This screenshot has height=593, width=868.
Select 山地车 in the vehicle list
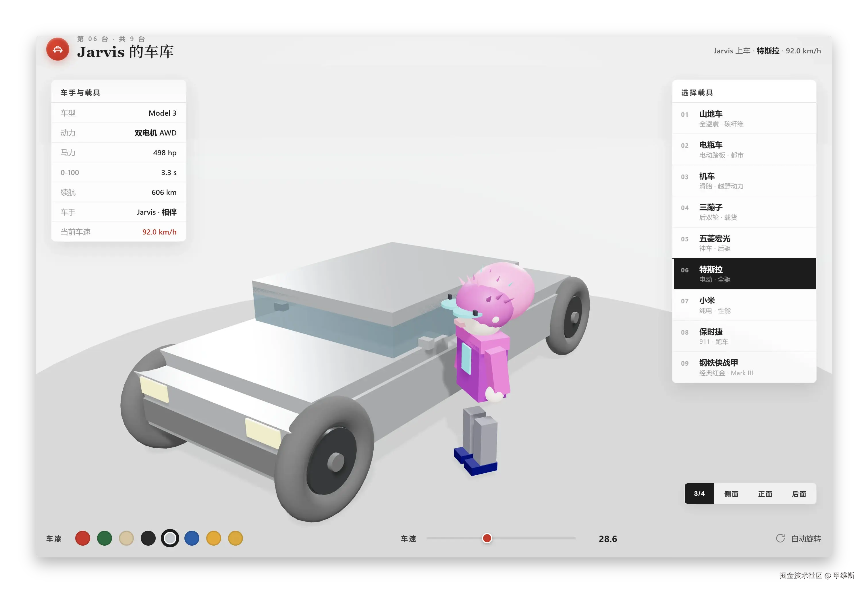click(744, 118)
